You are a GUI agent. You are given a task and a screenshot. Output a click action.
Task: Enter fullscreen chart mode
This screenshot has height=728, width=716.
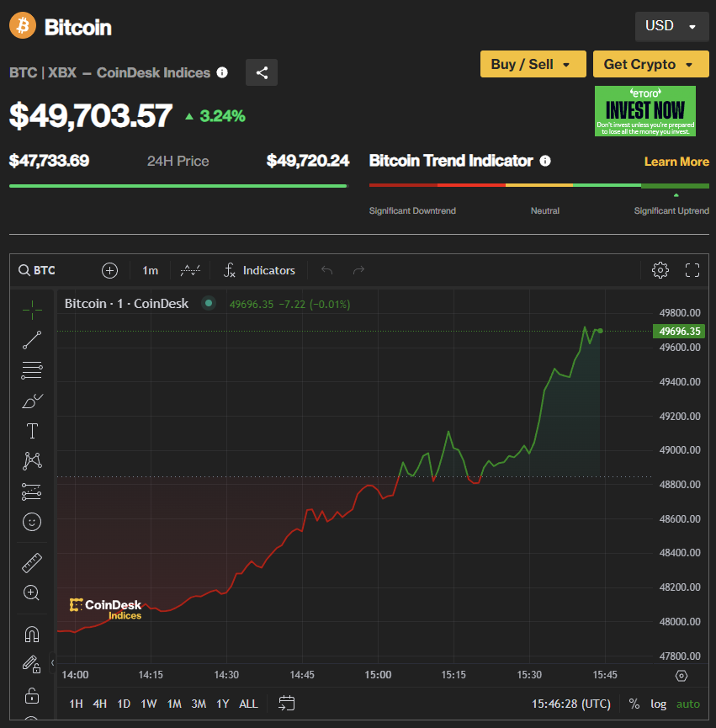tap(692, 270)
